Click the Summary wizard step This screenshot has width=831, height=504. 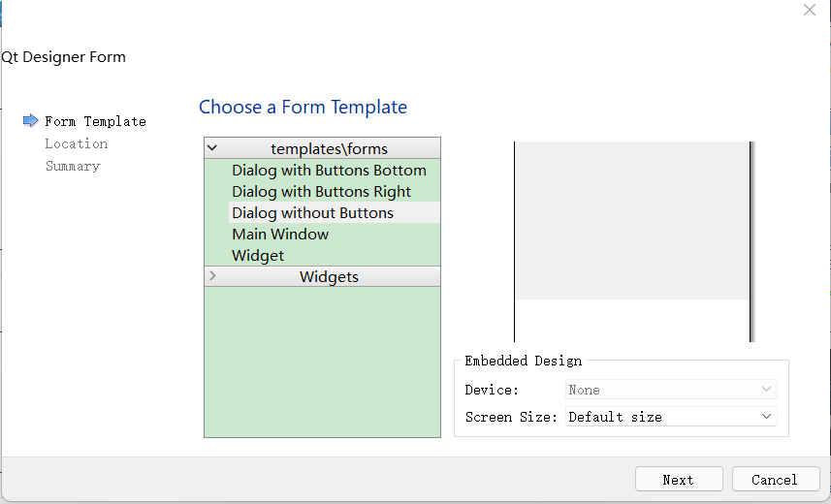click(x=73, y=166)
